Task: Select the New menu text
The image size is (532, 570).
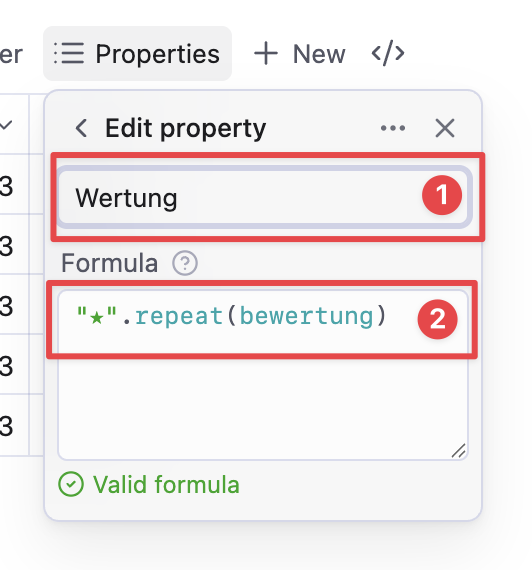Action: pyautogui.click(x=319, y=54)
